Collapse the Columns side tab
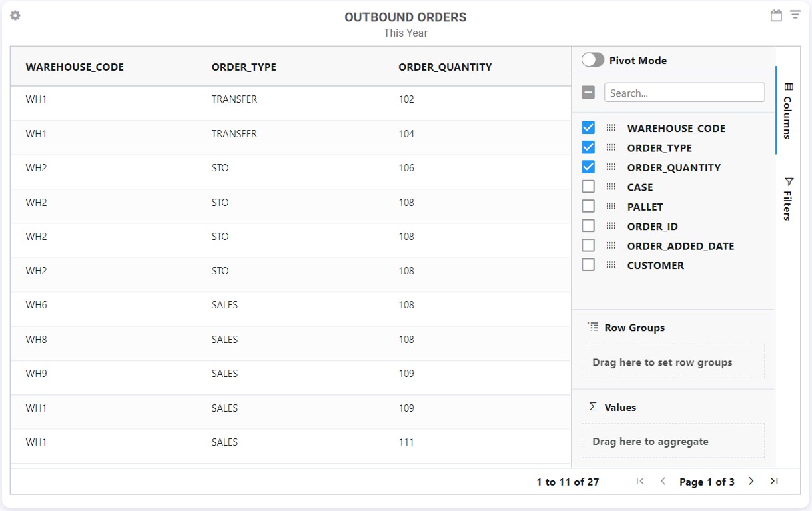The width and height of the screenshot is (812, 511). coord(788,111)
